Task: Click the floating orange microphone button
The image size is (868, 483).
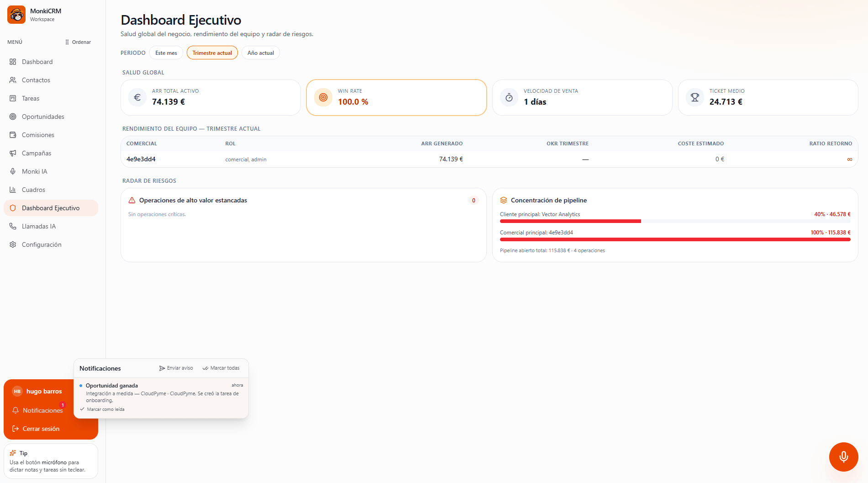Action: (843, 456)
